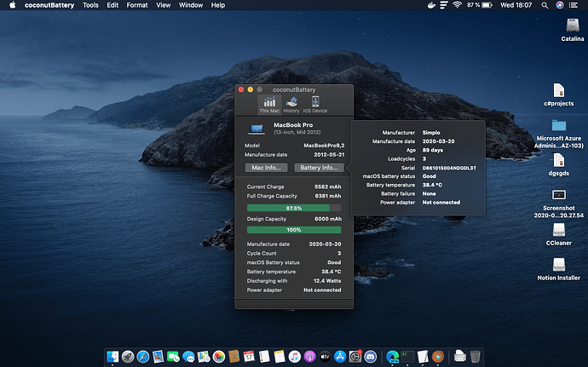Viewport: 588px width, 367px height.
Task: Click the printer icon in the Dock
Action: coord(460,356)
